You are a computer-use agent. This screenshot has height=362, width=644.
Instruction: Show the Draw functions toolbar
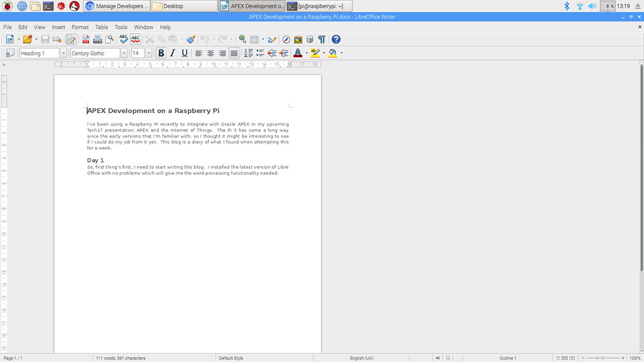click(272, 39)
